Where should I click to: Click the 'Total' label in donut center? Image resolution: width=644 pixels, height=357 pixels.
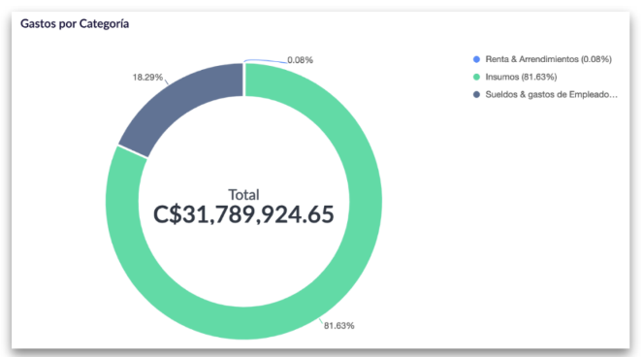coord(243,194)
